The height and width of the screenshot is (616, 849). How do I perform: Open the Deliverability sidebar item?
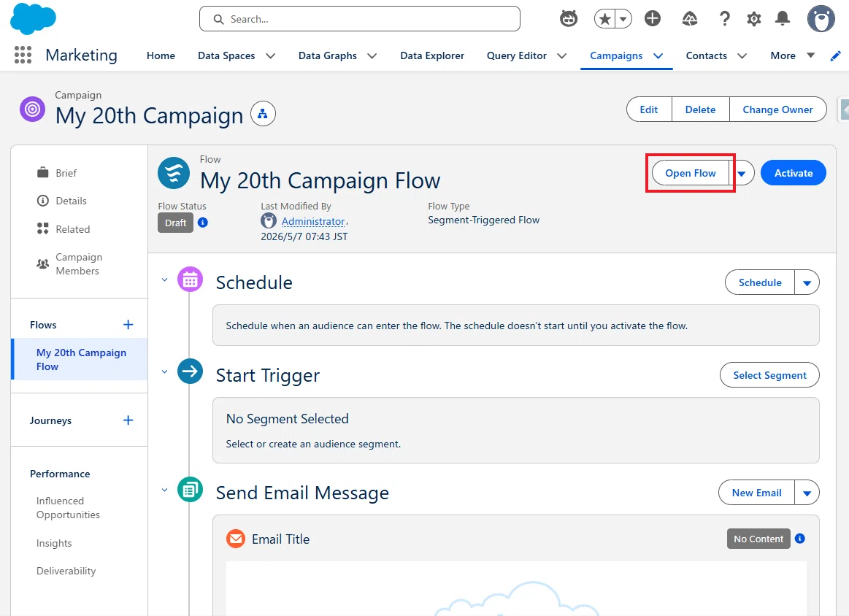point(66,571)
